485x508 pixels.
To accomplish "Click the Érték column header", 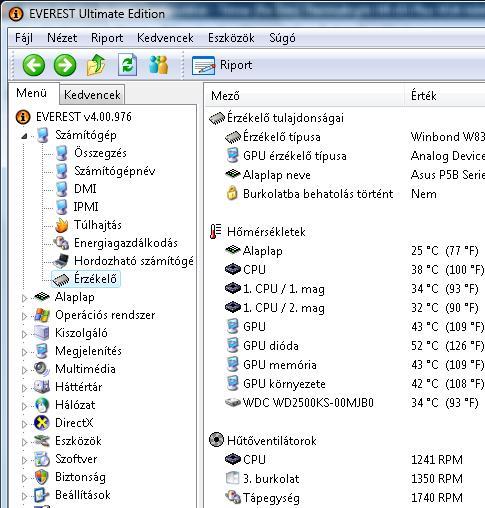I will pos(445,96).
